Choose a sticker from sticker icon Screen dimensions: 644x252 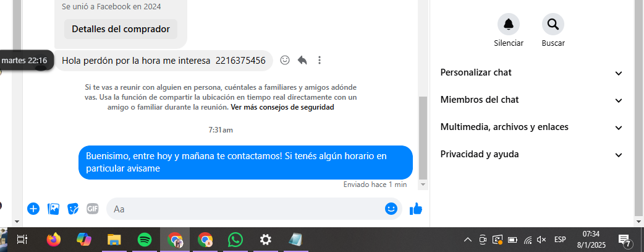[73, 209]
